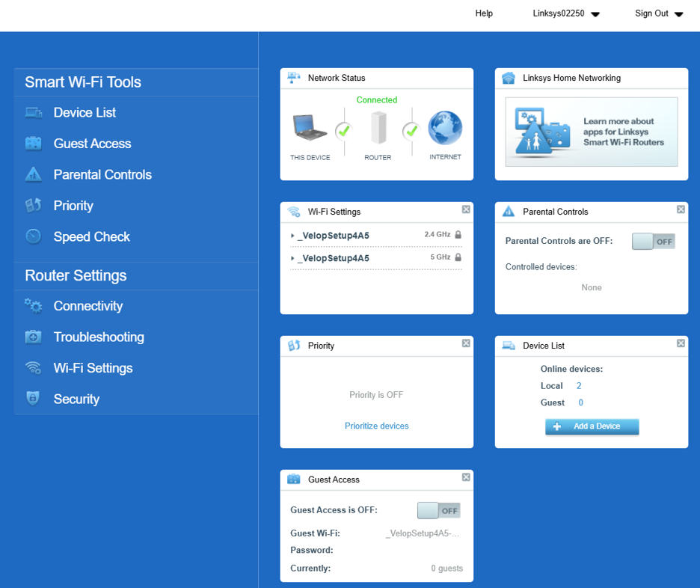Click the Priority widget header icon
The image size is (700, 588).
(x=294, y=345)
